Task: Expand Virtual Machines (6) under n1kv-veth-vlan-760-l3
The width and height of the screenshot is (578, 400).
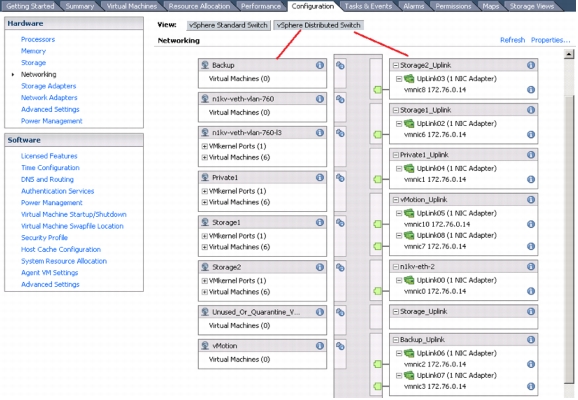Action: click(x=204, y=157)
